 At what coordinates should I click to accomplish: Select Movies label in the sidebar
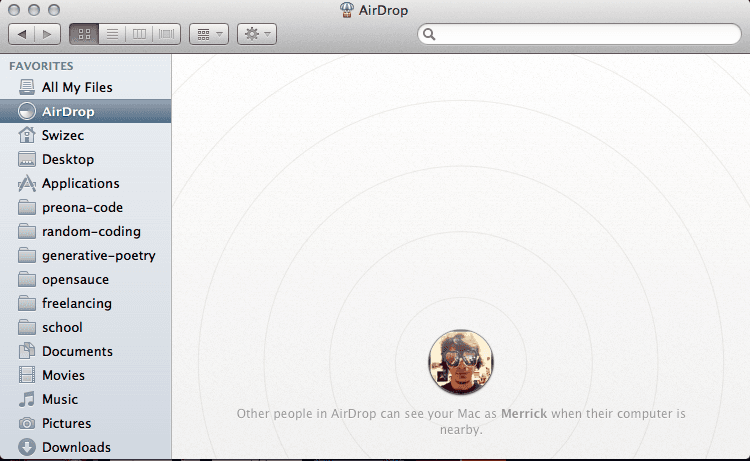click(63, 375)
